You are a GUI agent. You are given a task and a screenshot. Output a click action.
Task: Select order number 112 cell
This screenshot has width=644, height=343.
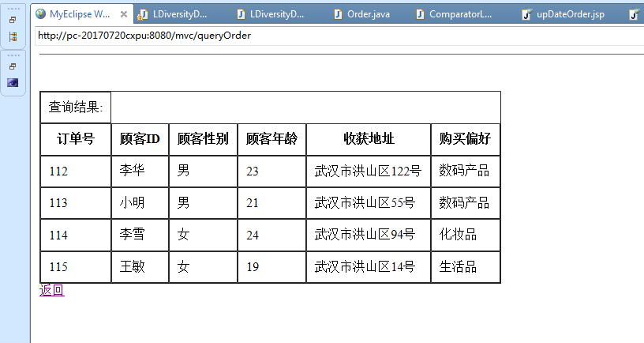click(76, 171)
